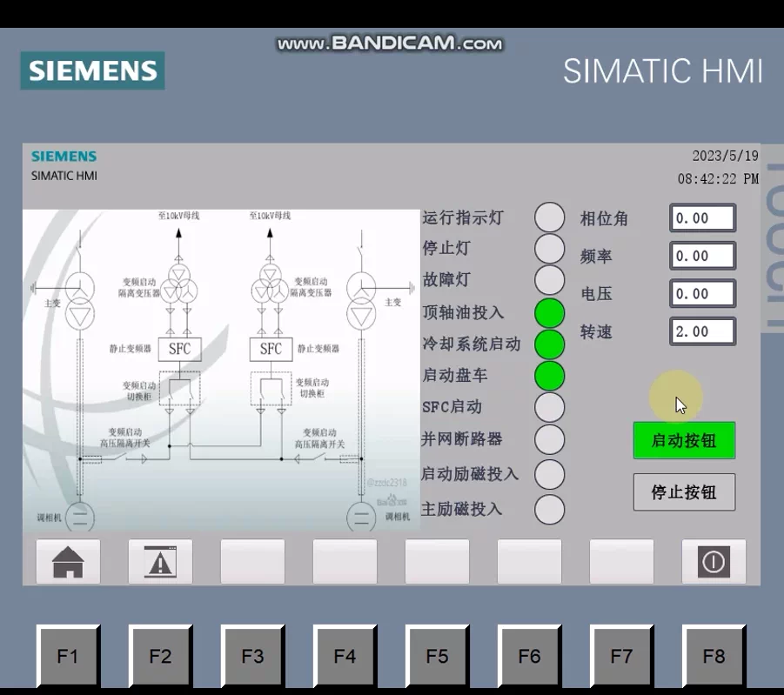Activate the F4 function key
The width and height of the screenshot is (784, 695).
345,656
